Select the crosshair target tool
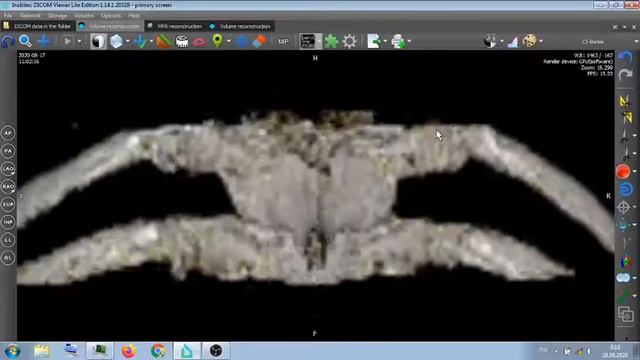The width and height of the screenshot is (640, 360). pyautogui.click(x=623, y=207)
